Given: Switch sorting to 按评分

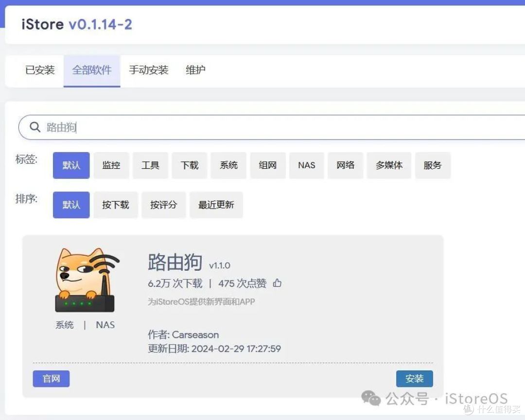Looking at the screenshot, I should click(163, 205).
